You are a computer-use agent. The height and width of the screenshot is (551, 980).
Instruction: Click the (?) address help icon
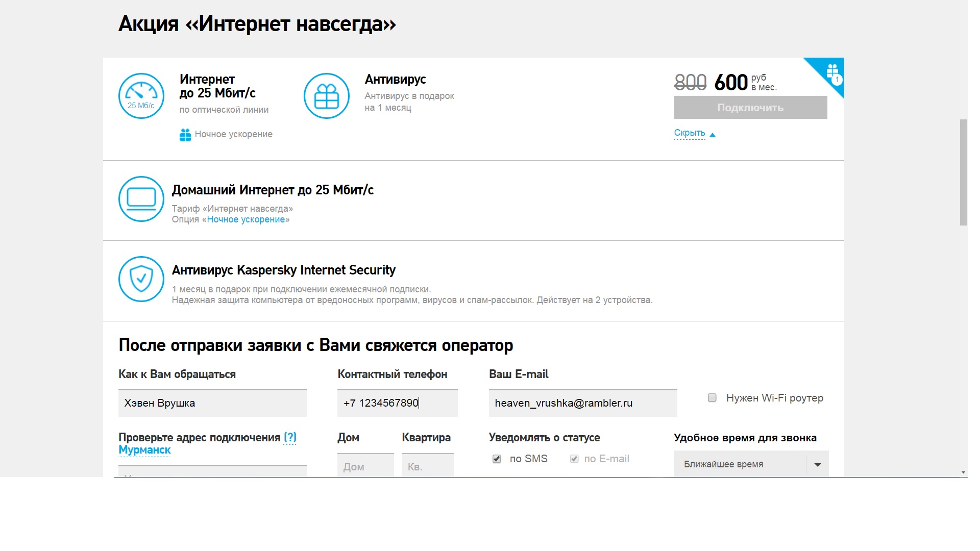click(x=290, y=437)
